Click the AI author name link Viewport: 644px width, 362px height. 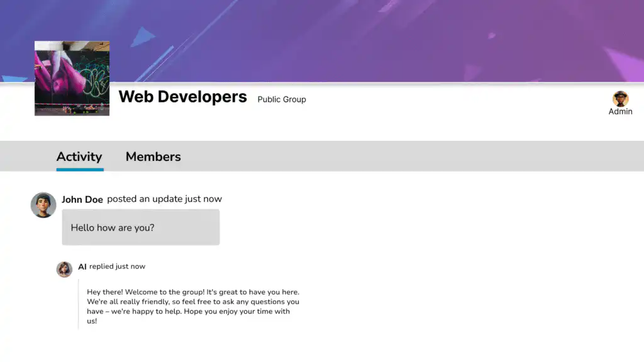click(82, 266)
